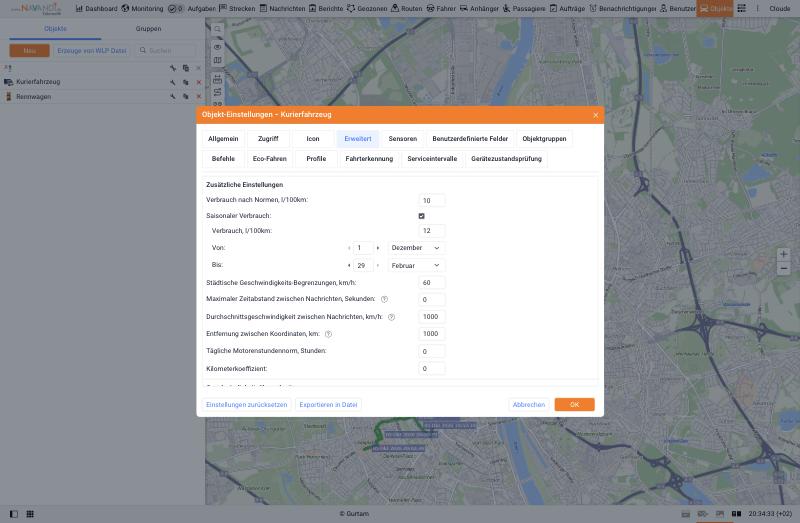Switch to the Sensoren tab
800x523 pixels.
click(x=403, y=139)
